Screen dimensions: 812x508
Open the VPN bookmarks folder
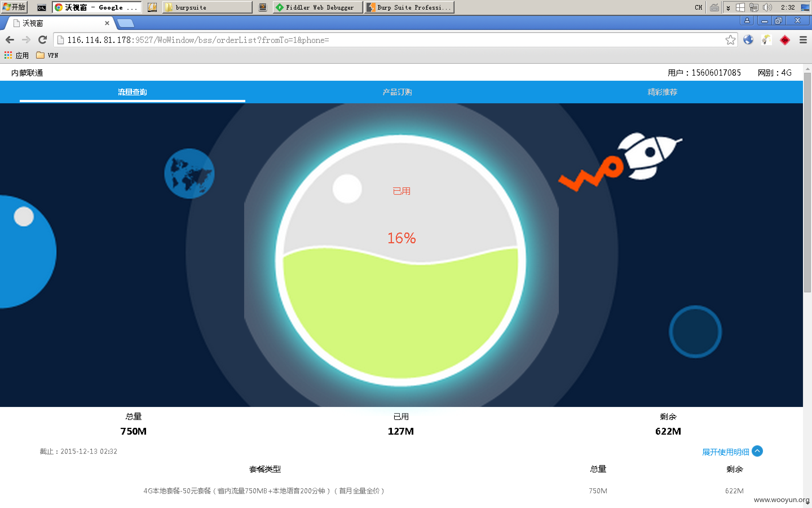click(47, 55)
